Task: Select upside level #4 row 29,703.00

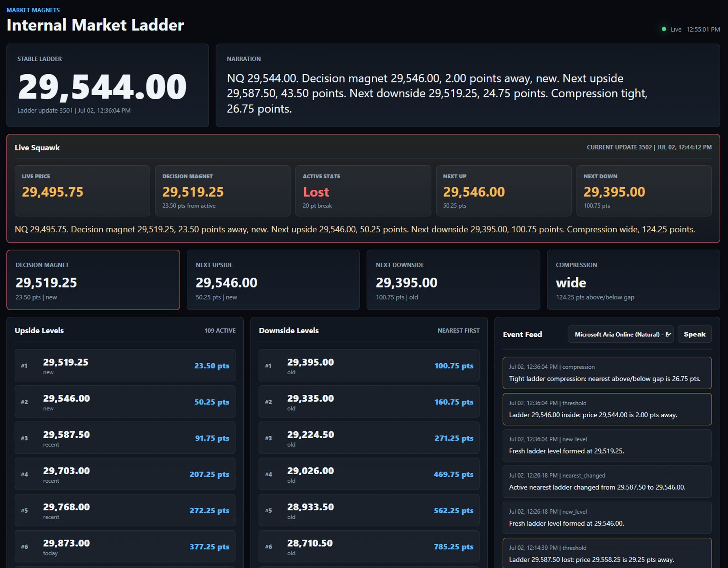Action: click(125, 474)
